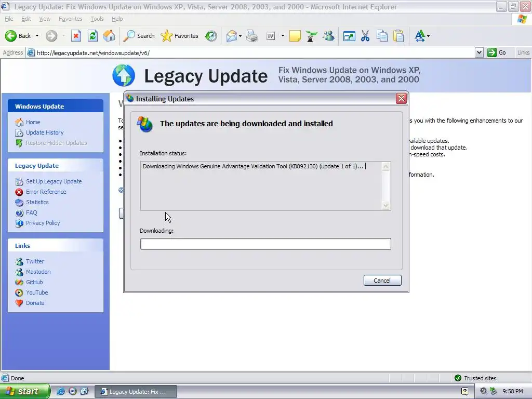Click the Full Screen toolbar icon

coord(349,36)
